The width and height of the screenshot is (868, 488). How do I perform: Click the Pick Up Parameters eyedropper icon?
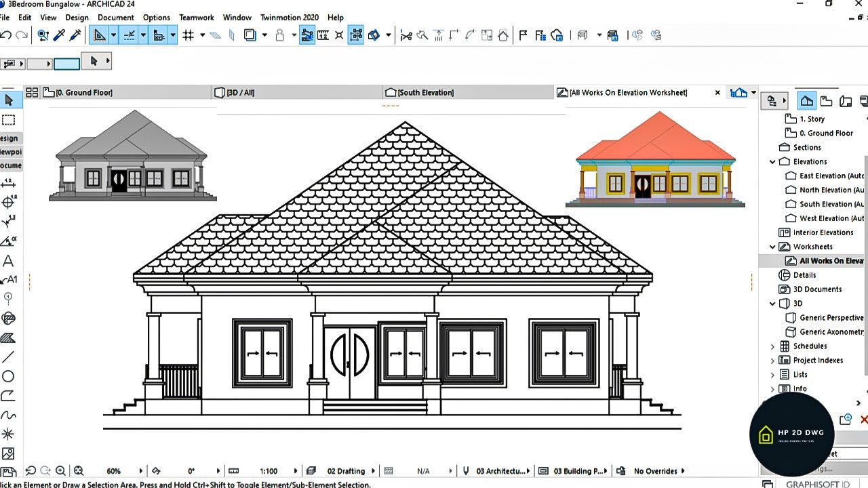pos(59,35)
